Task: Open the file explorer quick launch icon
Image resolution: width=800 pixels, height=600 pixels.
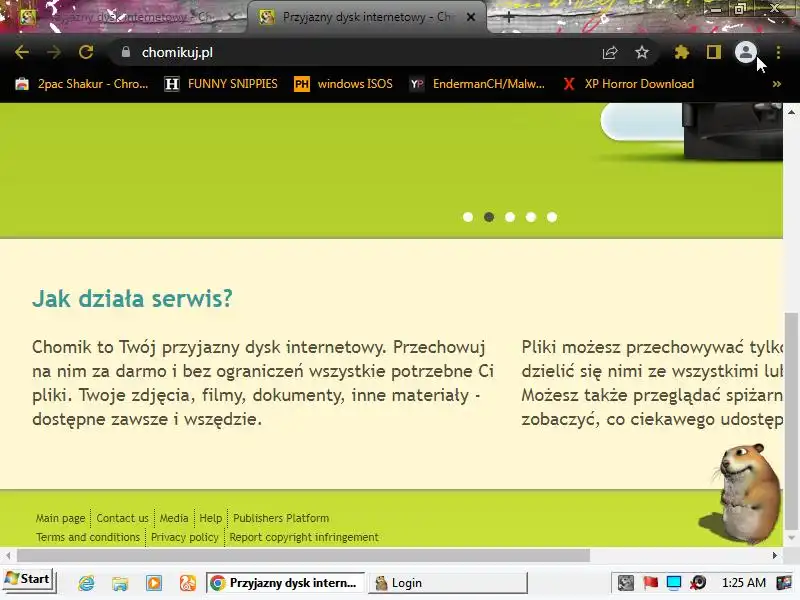Action: tap(120, 583)
